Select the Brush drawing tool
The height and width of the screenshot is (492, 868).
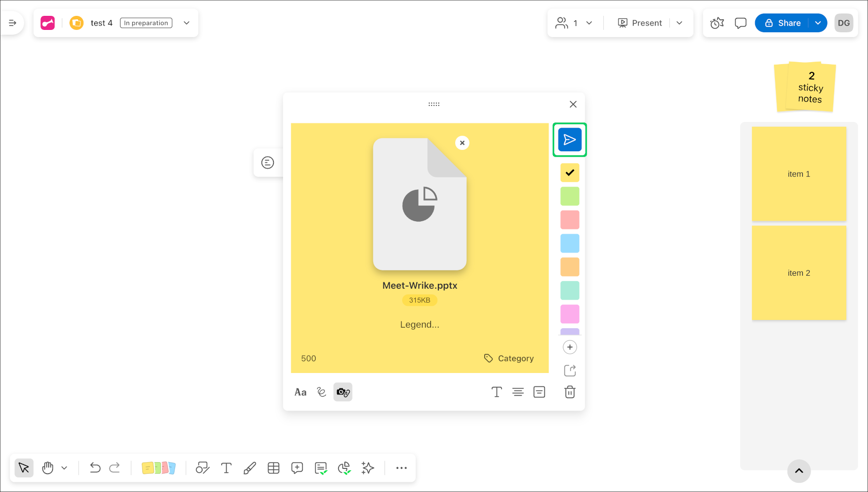(x=250, y=467)
